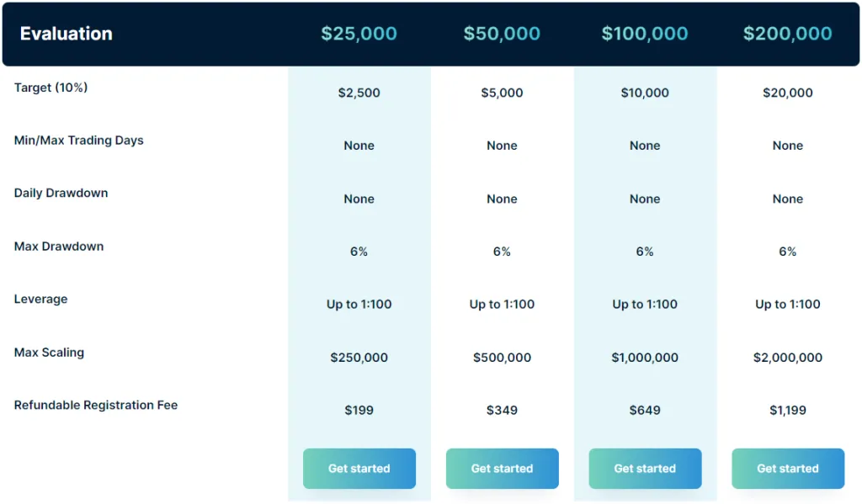Select the Refundable Registration Fee label

pyautogui.click(x=95, y=405)
